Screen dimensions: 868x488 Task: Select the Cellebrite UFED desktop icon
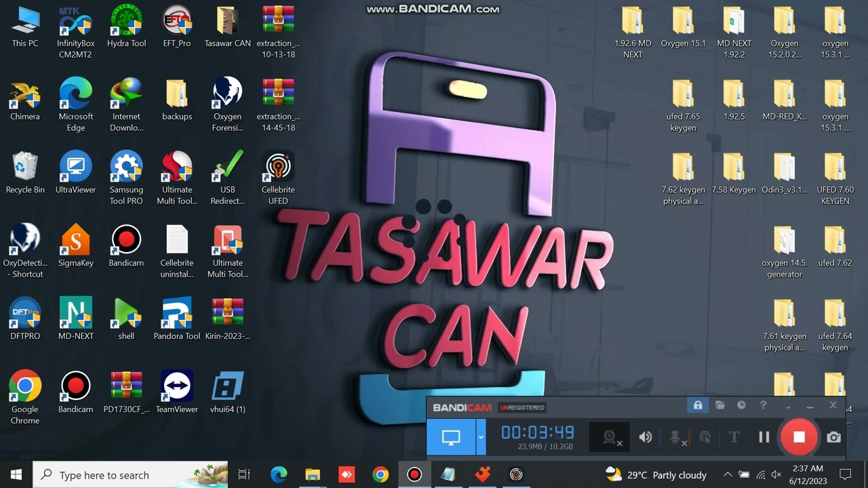tap(278, 178)
